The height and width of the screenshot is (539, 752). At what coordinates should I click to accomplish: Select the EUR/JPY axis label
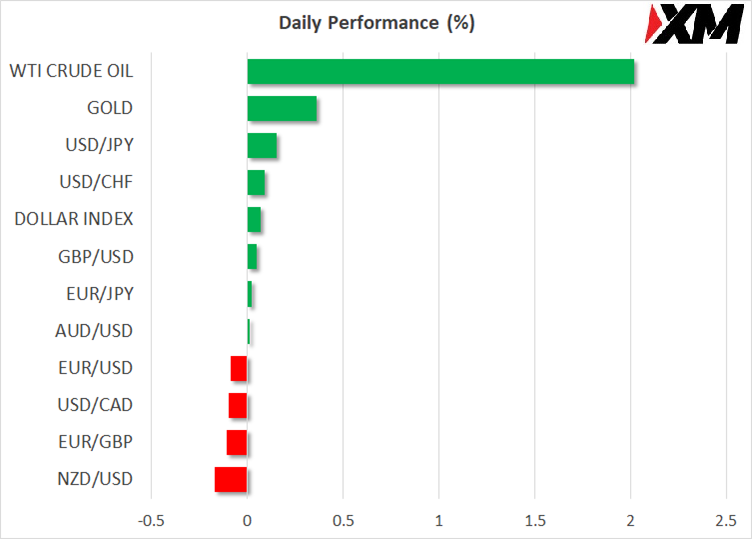click(x=97, y=294)
